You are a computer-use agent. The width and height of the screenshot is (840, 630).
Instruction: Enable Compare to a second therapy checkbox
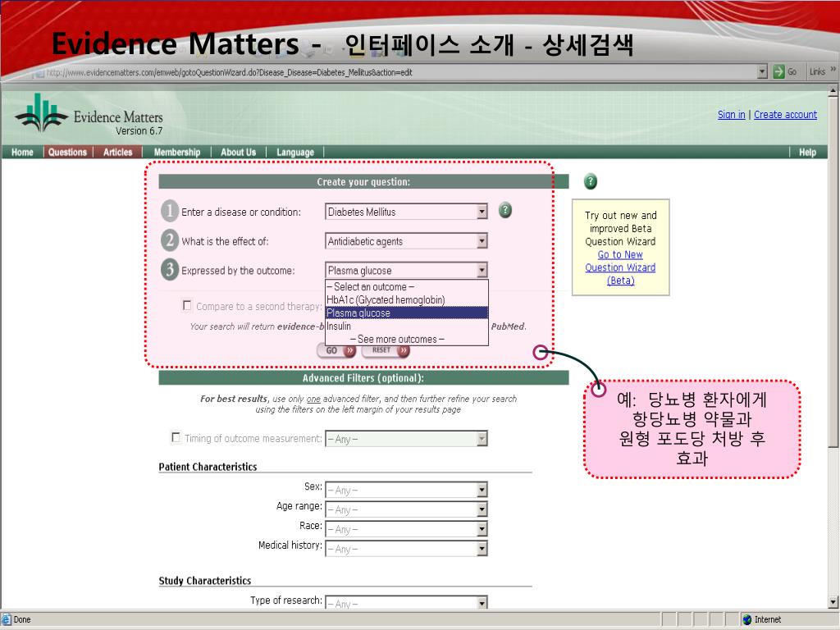tap(187, 305)
